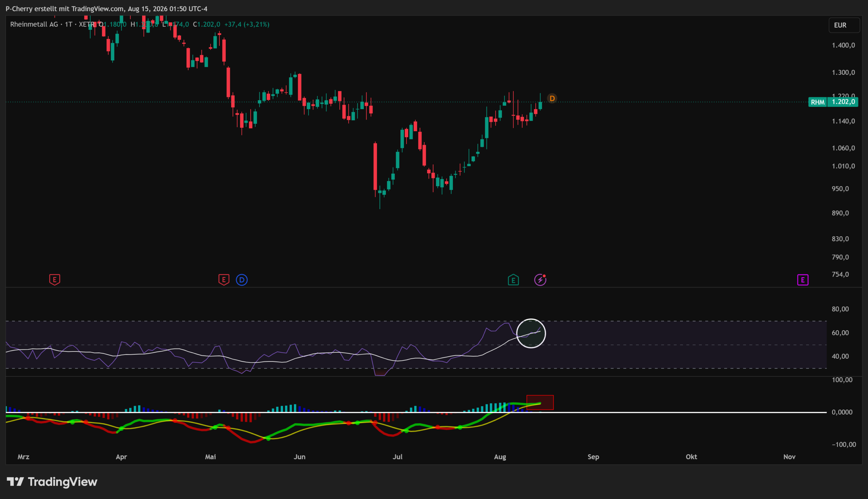This screenshot has width=868, height=499.
Task: Click the 890,0 price axis label
Action: [840, 213]
